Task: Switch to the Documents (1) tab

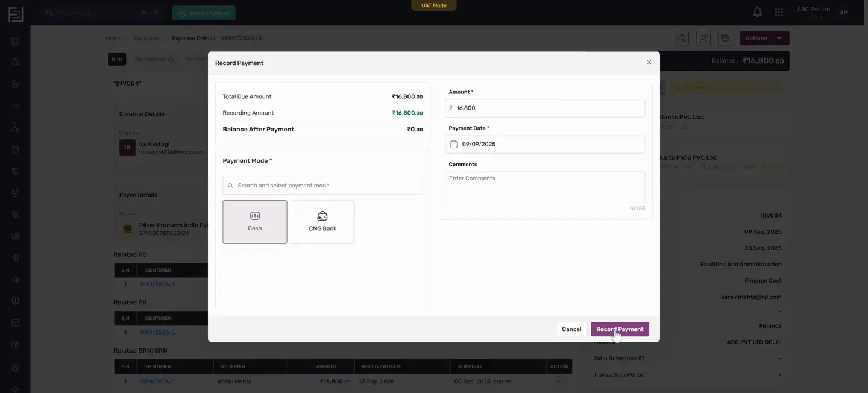Action: [x=154, y=59]
